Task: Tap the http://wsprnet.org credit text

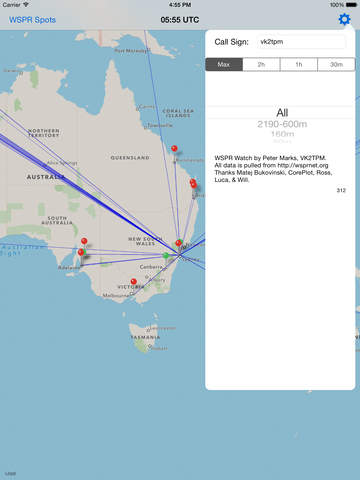Action: tap(303, 165)
